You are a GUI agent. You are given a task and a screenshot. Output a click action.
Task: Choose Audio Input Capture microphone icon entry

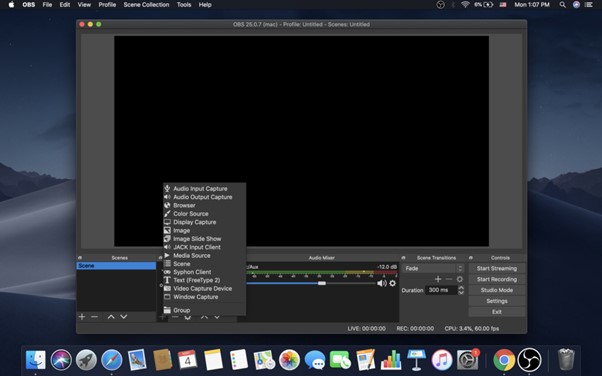[204, 189]
